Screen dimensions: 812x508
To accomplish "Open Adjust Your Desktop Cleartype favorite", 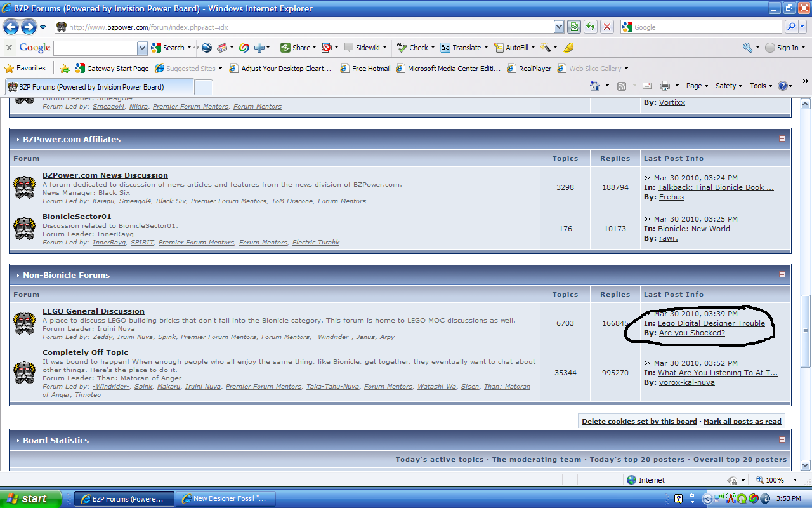I will (x=280, y=69).
